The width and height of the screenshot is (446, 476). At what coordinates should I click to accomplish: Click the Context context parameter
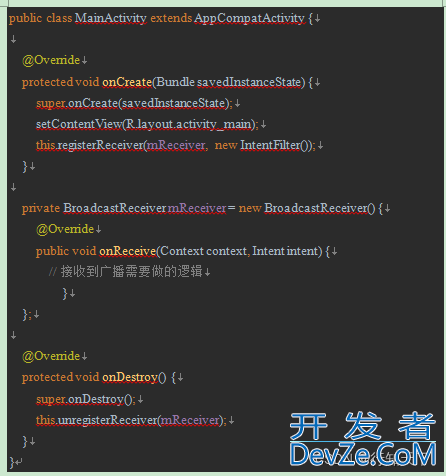[203, 251]
